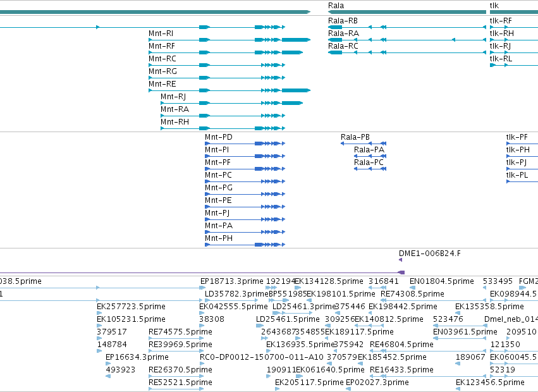Select EST EP18713.3prime
The image size is (538, 392).
pos(232,281)
